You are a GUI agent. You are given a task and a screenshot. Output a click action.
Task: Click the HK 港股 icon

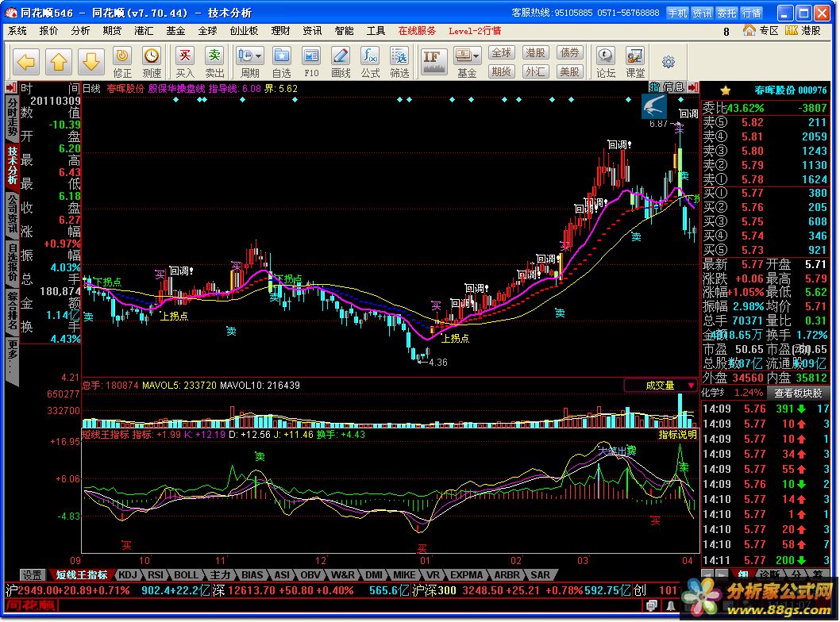803,31
